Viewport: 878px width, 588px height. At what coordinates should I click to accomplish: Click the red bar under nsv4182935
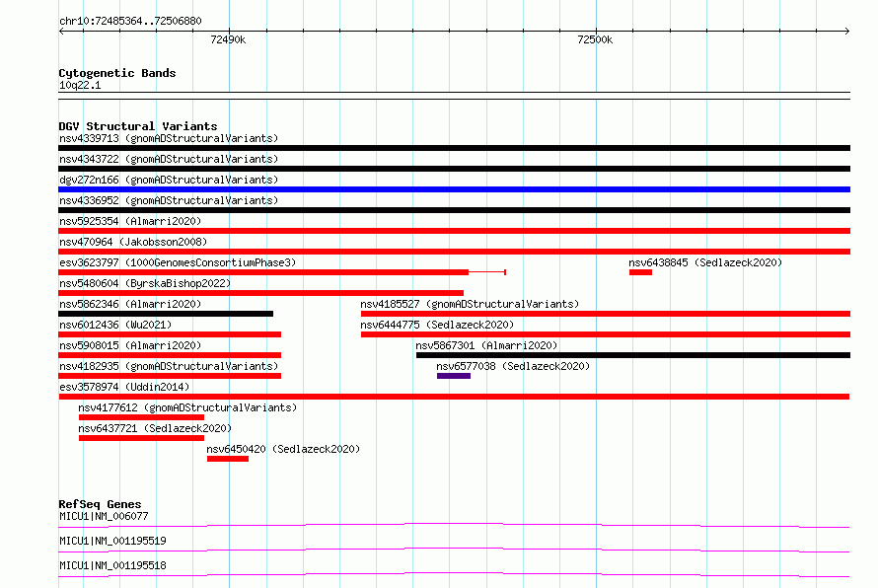coord(170,376)
